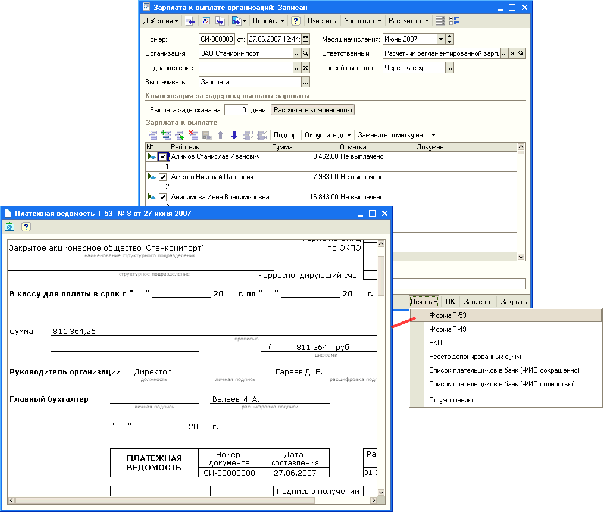This screenshot has height=513, width=604.
Task: Click the edit row icon with the green arrow
Action: [x=180, y=135]
